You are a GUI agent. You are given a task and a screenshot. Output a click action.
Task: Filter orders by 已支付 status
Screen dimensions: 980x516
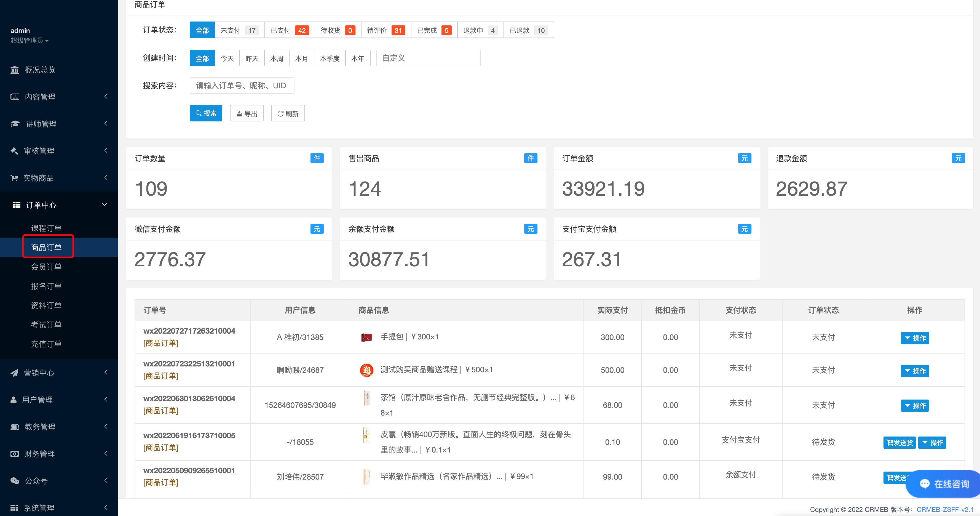[290, 30]
